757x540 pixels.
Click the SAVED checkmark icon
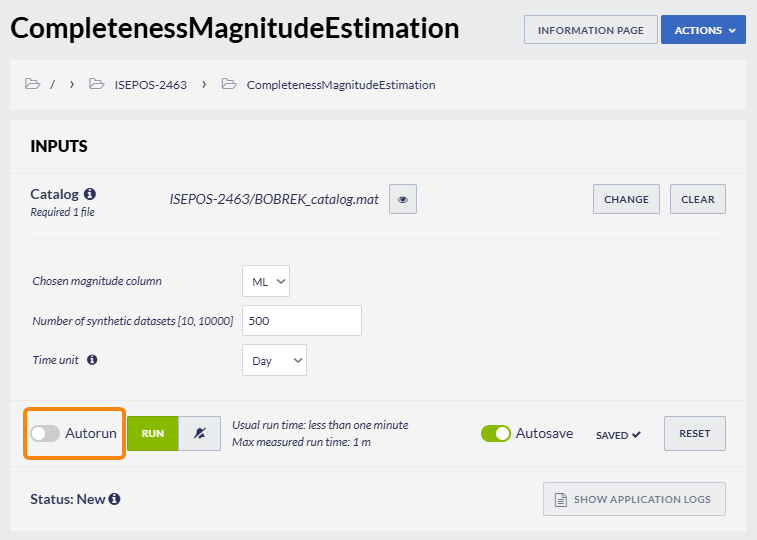(636, 435)
